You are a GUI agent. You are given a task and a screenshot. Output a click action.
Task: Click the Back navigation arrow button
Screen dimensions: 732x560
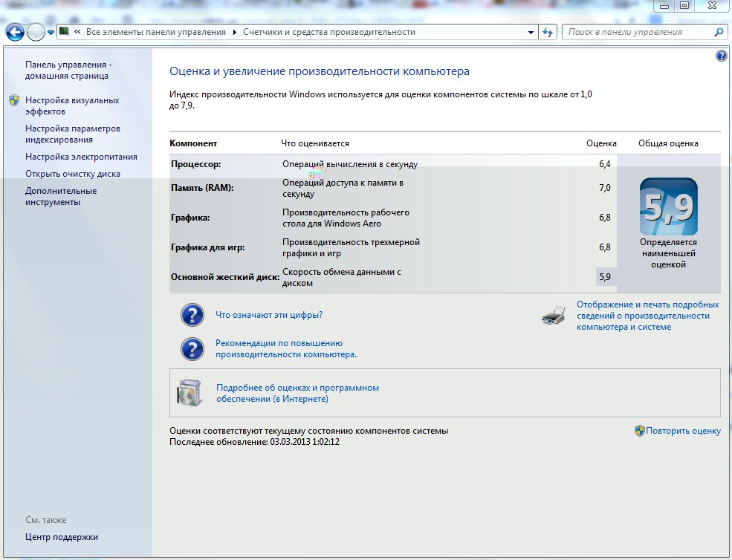(14, 32)
